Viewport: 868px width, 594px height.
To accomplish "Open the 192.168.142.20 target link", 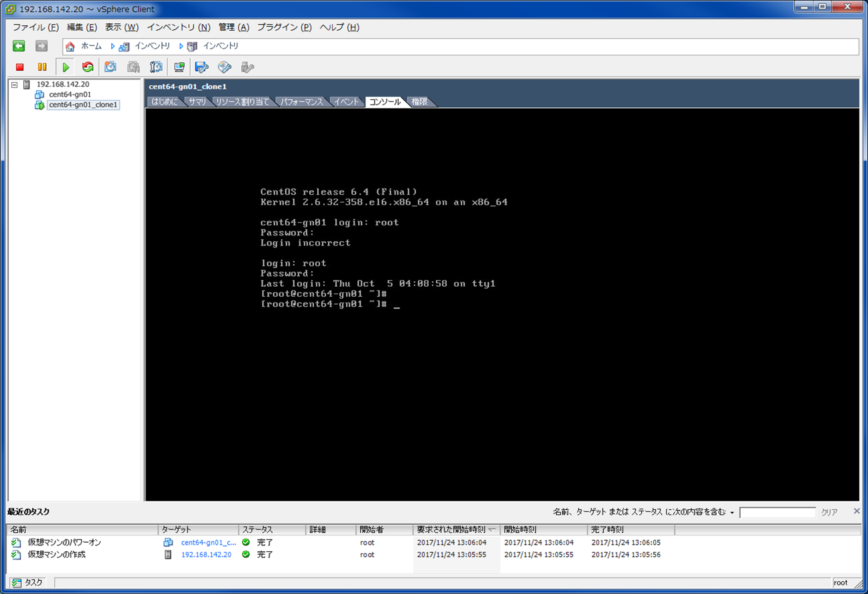I will click(x=206, y=554).
